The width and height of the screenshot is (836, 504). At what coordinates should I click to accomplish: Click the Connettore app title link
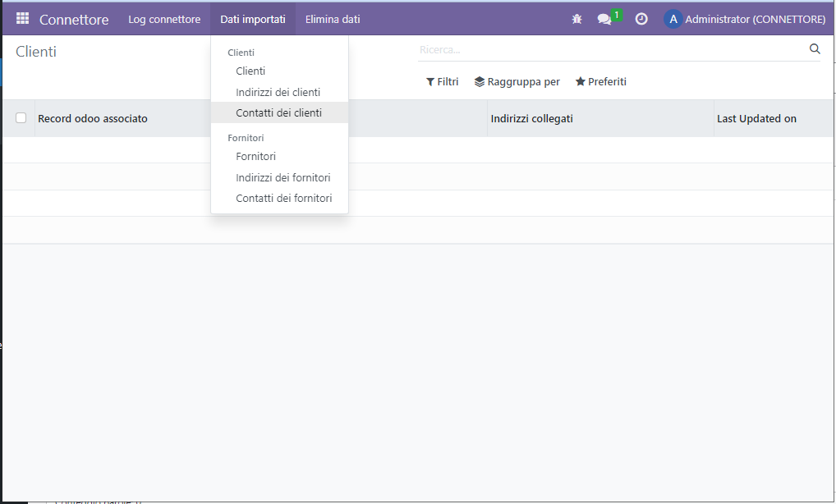[x=74, y=20]
